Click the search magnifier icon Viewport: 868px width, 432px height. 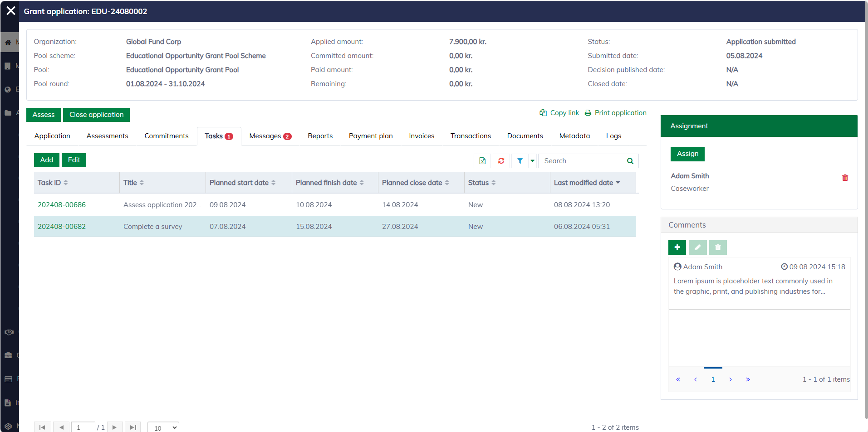630,161
